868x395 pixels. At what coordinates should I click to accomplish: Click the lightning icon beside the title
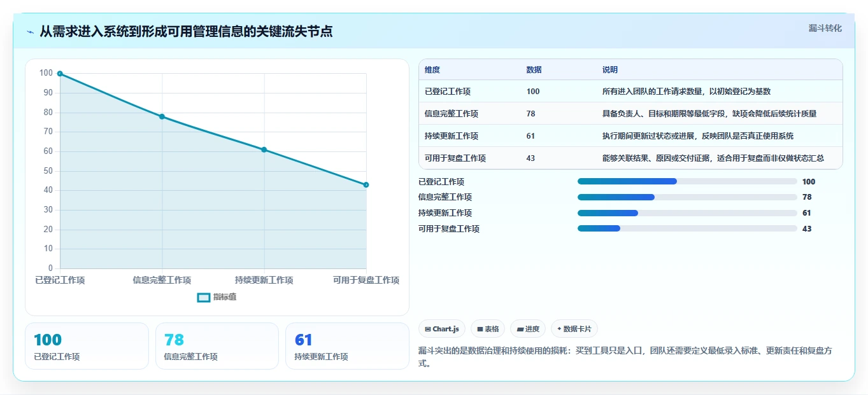point(31,32)
